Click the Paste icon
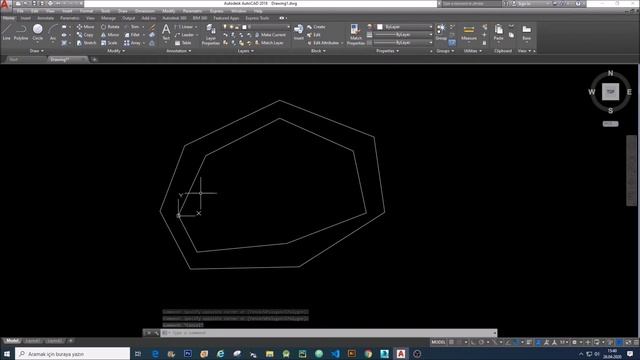 point(498,32)
